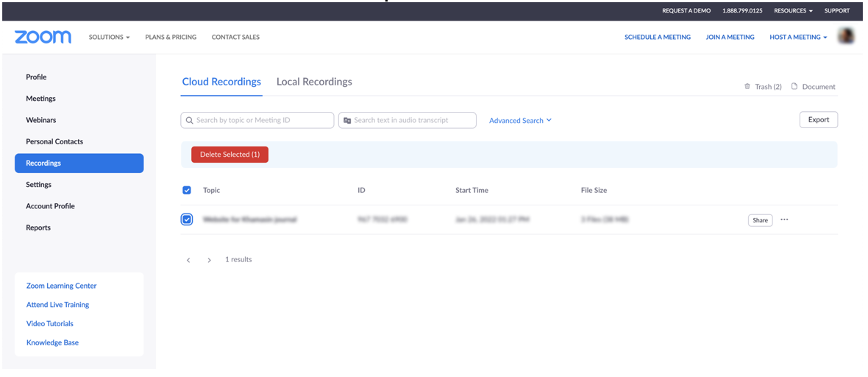Open Attend Live Training link
The image size is (868, 377).
57,305
